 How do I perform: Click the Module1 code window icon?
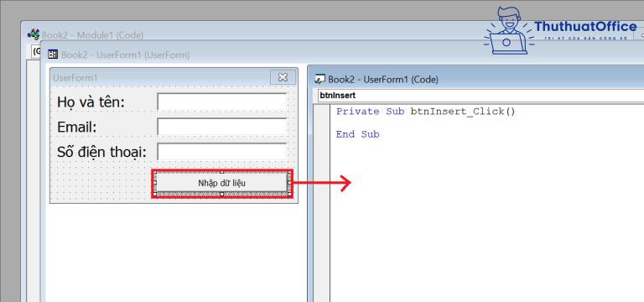pos(34,34)
